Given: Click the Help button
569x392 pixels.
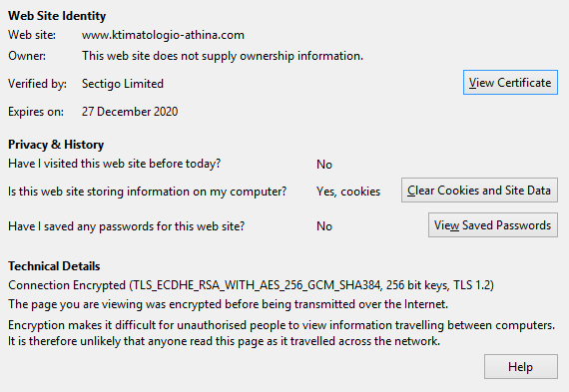Looking at the screenshot, I should [x=521, y=367].
